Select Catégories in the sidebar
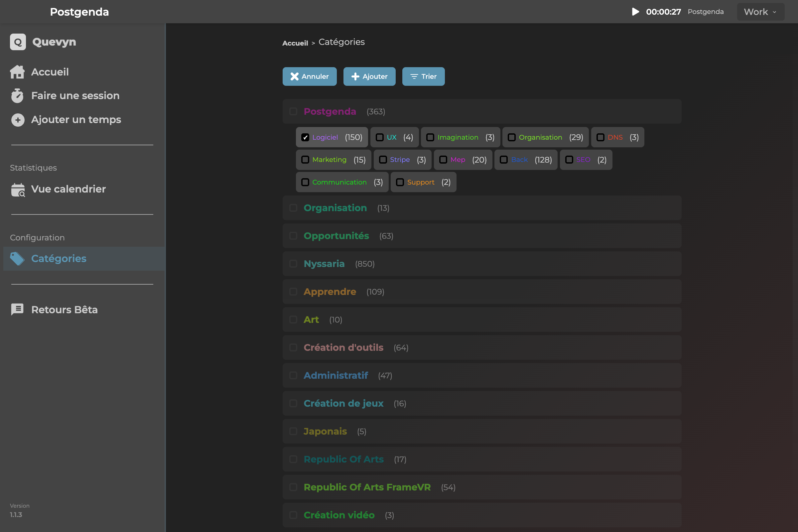Viewport: 798px width, 532px height. click(84, 259)
